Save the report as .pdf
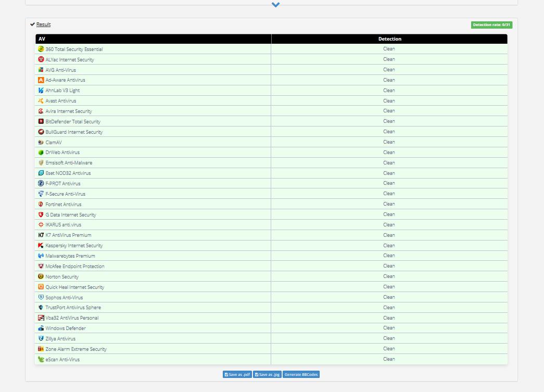The height and width of the screenshot is (392, 544). click(237, 375)
